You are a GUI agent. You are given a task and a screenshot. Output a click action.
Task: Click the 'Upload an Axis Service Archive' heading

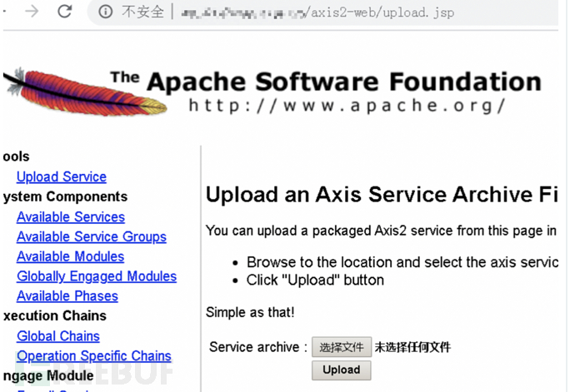(x=382, y=195)
